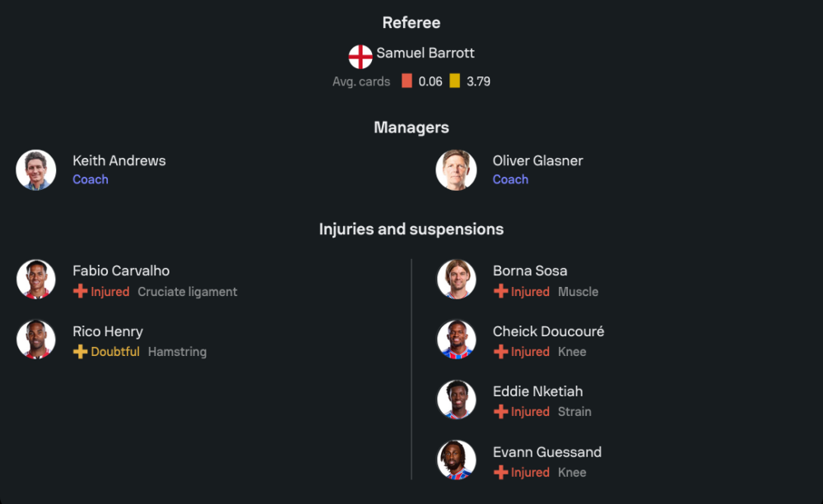Click the red injury cross under Eddie Nketiah
The height and width of the screenshot is (504, 823).
pos(500,412)
